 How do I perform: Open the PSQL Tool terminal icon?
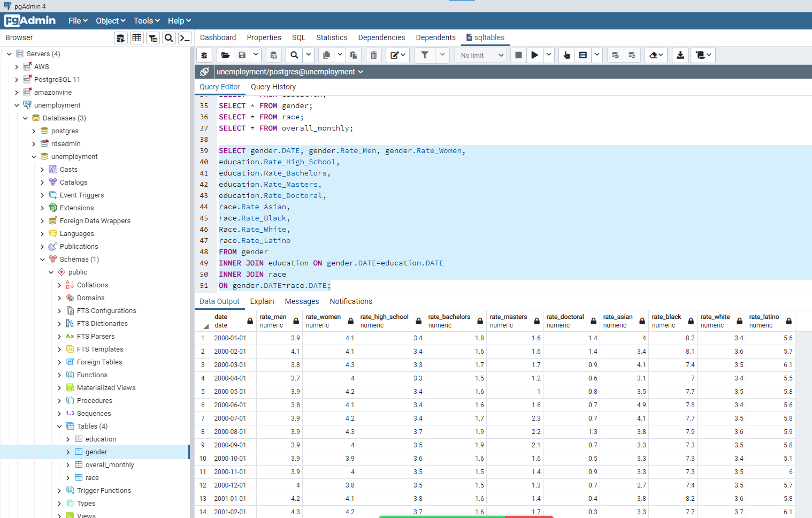tap(185, 38)
